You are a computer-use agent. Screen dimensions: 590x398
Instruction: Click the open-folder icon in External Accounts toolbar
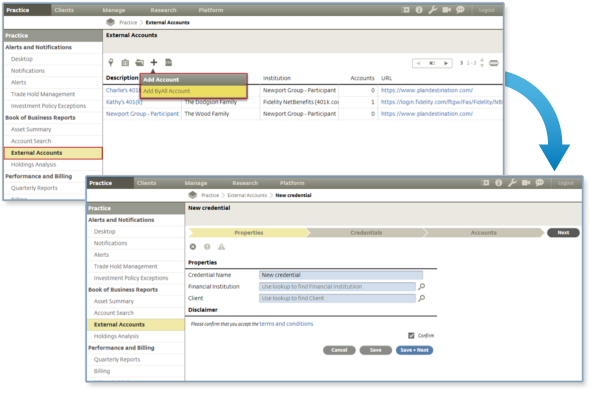pos(139,62)
